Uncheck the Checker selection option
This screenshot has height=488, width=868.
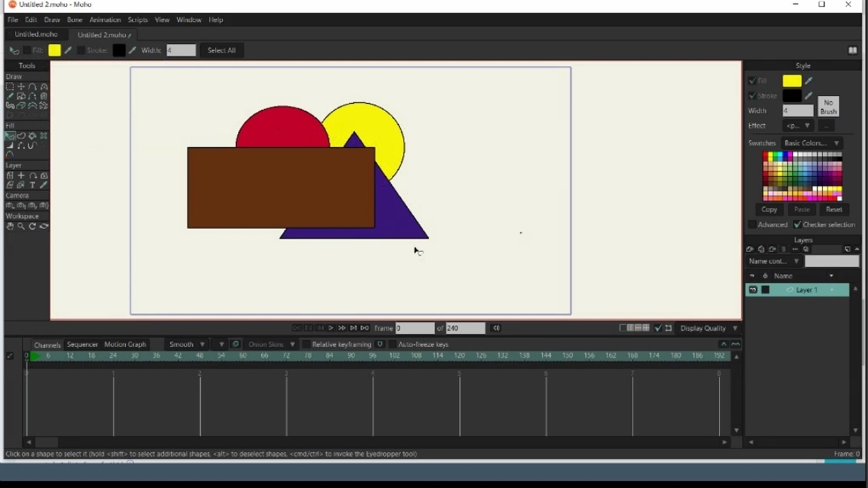(x=797, y=224)
